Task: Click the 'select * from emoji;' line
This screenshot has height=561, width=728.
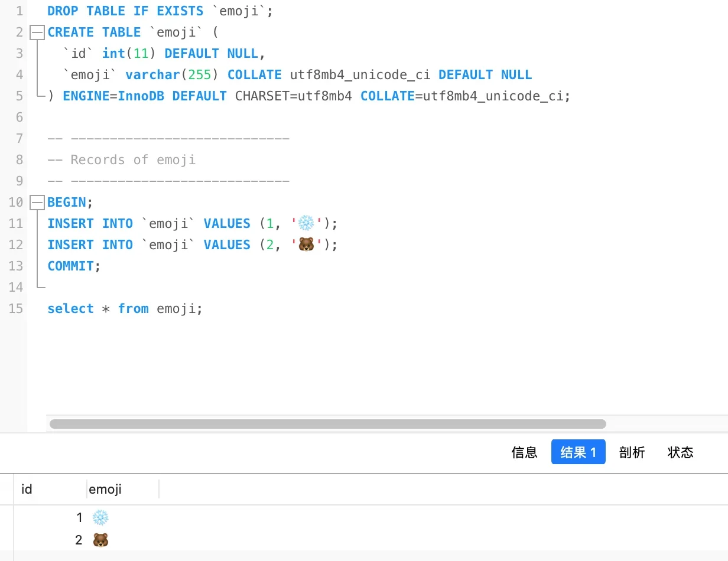Action: 125,309
